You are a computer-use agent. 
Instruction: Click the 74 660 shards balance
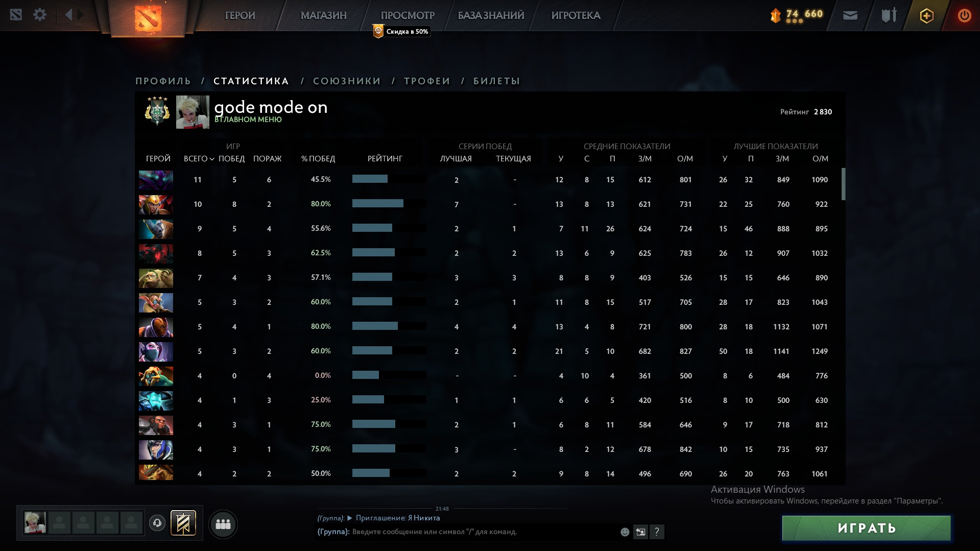click(x=804, y=14)
